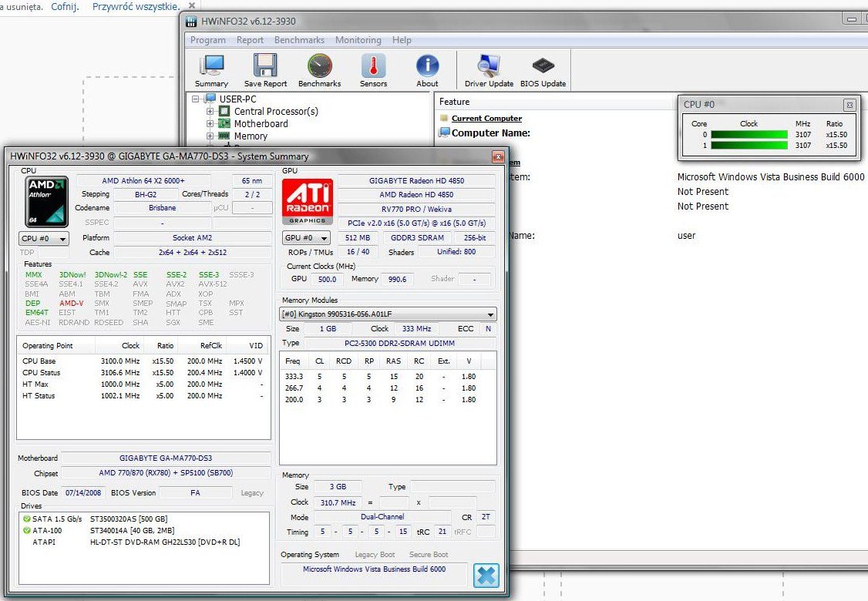868x601 pixels.
Task: Click the AMD Athlon 64 CPU logo
Action: click(48, 202)
